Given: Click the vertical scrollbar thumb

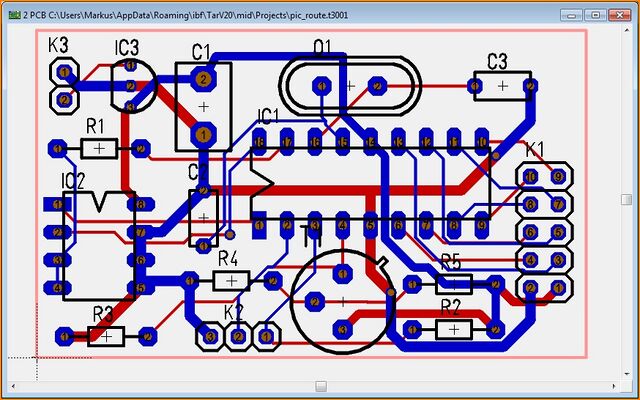Looking at the screenshot, I should pyautogui.click(x=627, y=200).
